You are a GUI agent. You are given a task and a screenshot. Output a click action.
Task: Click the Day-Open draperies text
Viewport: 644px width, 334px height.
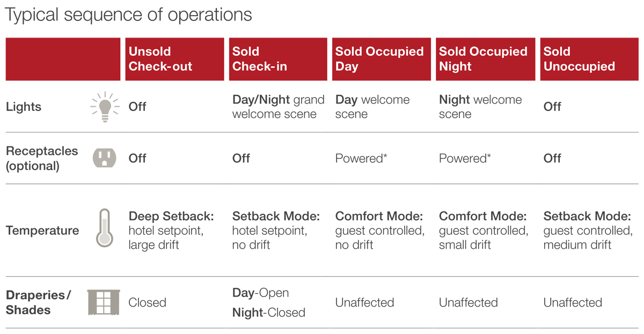pos(260,293)
